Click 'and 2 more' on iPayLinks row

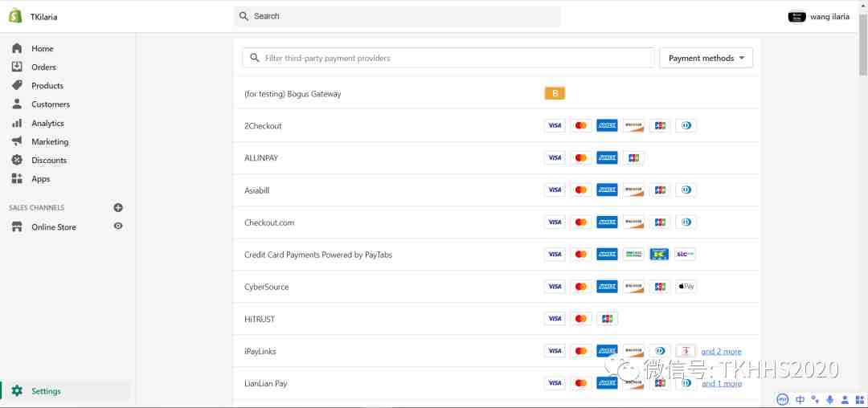(x=721, y=352)
